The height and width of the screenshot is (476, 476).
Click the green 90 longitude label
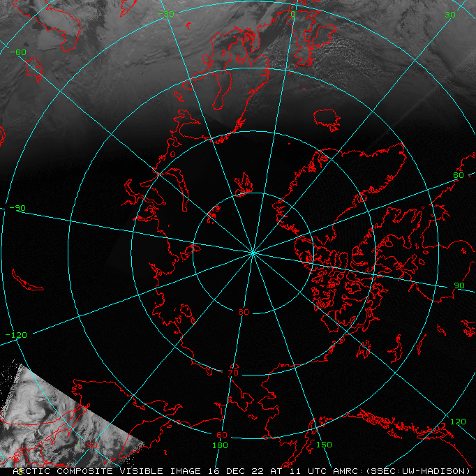459,285
